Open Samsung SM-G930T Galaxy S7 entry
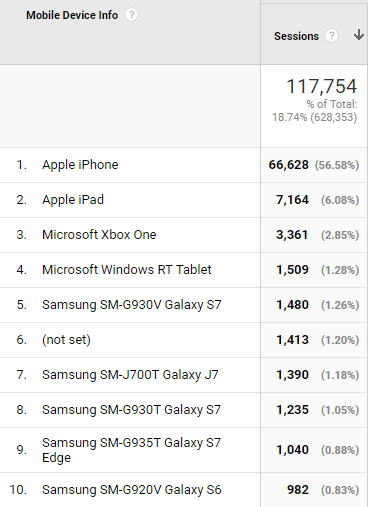368x507 pixels. click(131, 410)
